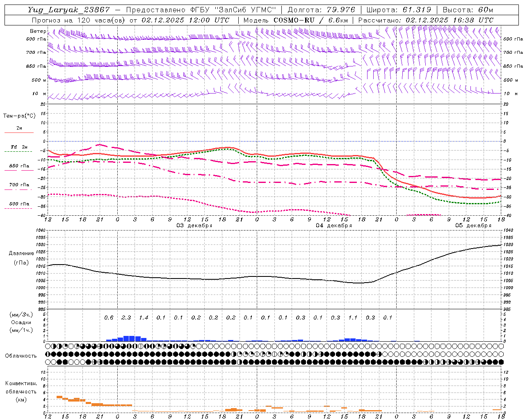525x420 pixels.
Task: Click the 'Рассчитано: 02.12.2025 16:38 UTC' timestamp
Action: click(426, 20)
